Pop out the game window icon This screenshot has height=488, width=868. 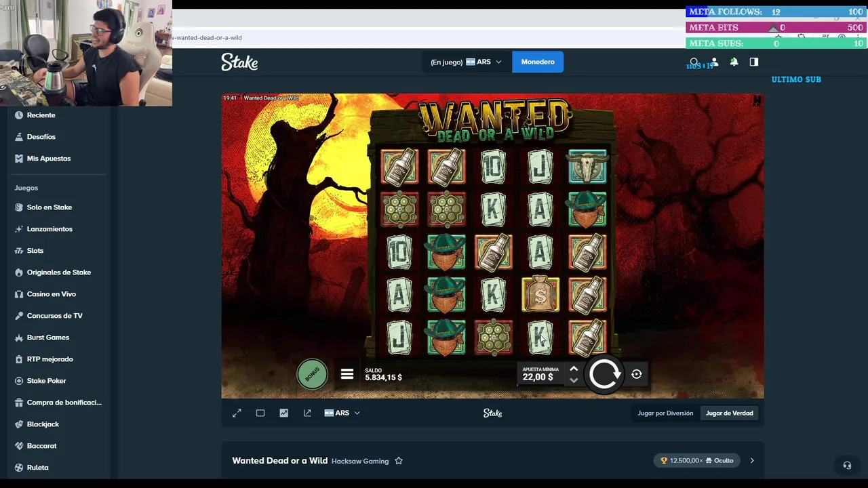[307, 413]
